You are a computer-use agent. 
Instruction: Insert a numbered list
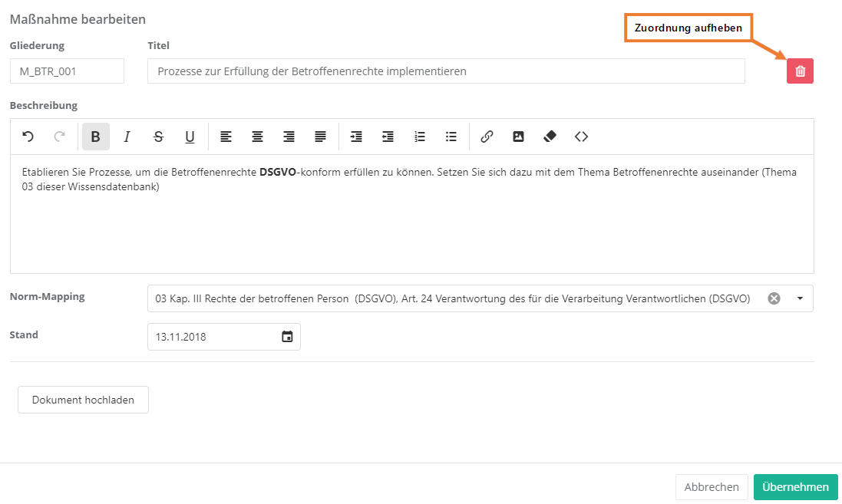pyautogui.click(x=420, y=137)
